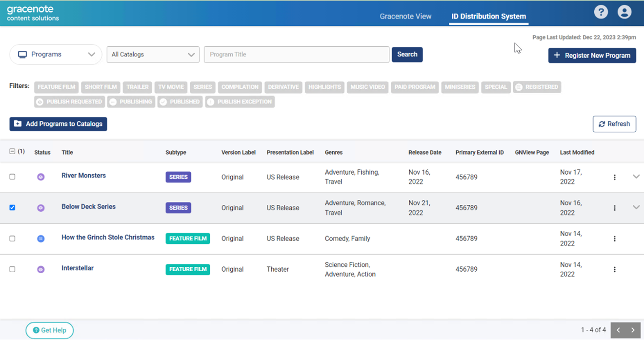
Task: Open three-dot menu for Interstellar row
Action: tap(614, 269)
